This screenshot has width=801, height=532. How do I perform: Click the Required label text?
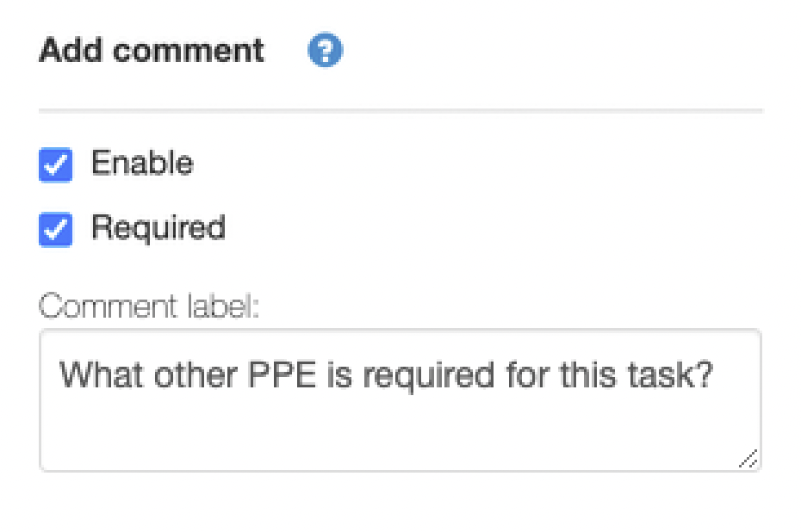[158, 228]
